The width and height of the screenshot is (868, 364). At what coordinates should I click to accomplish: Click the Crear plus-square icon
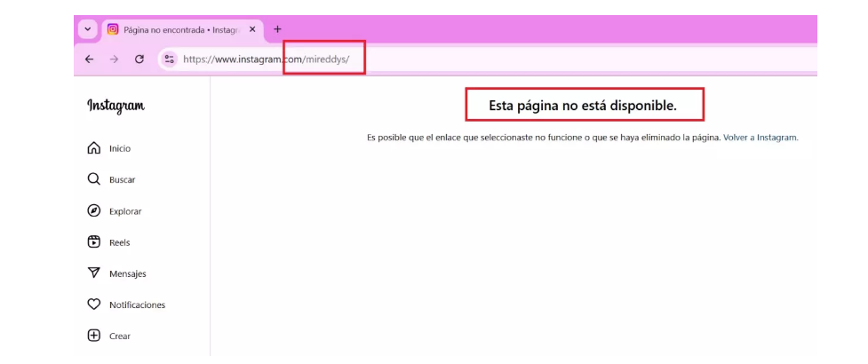pyautogui.click(x=94, y=336)
